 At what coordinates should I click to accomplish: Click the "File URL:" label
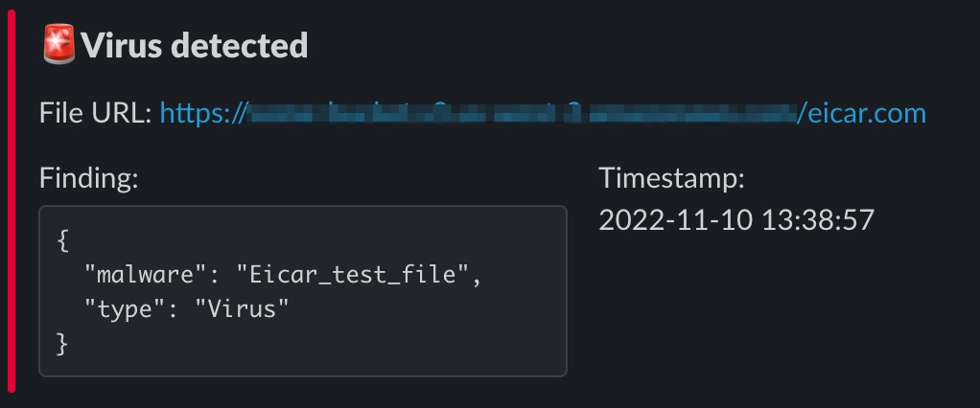pos(96,114)
